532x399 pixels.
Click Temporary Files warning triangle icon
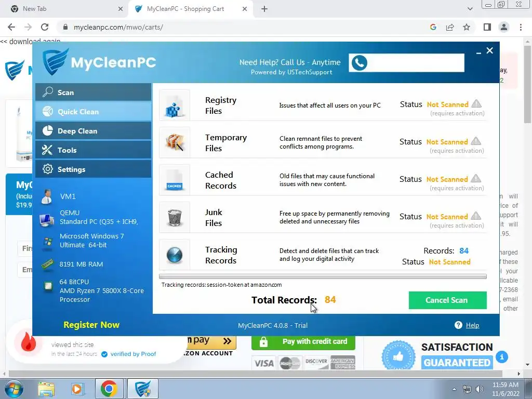(476, 141)
